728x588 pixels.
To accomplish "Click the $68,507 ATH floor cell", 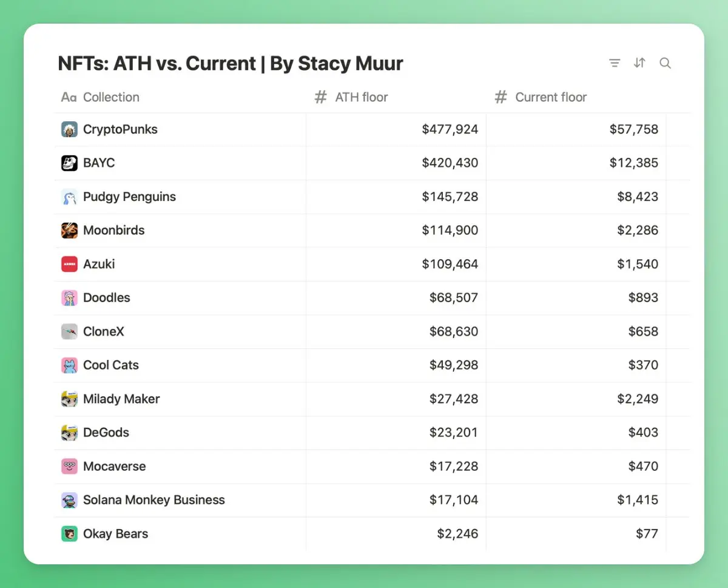I will 396,298.
